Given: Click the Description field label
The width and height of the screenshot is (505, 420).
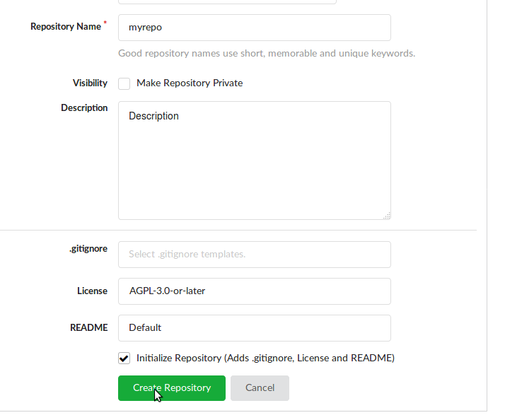Looking at the screenshot, I should tap(84, 108).
